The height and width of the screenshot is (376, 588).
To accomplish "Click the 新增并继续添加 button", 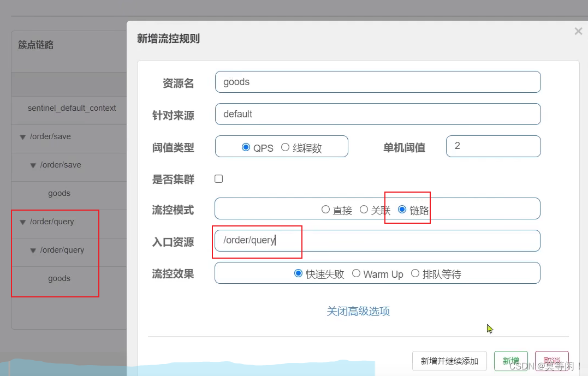I will coord(449,361).
